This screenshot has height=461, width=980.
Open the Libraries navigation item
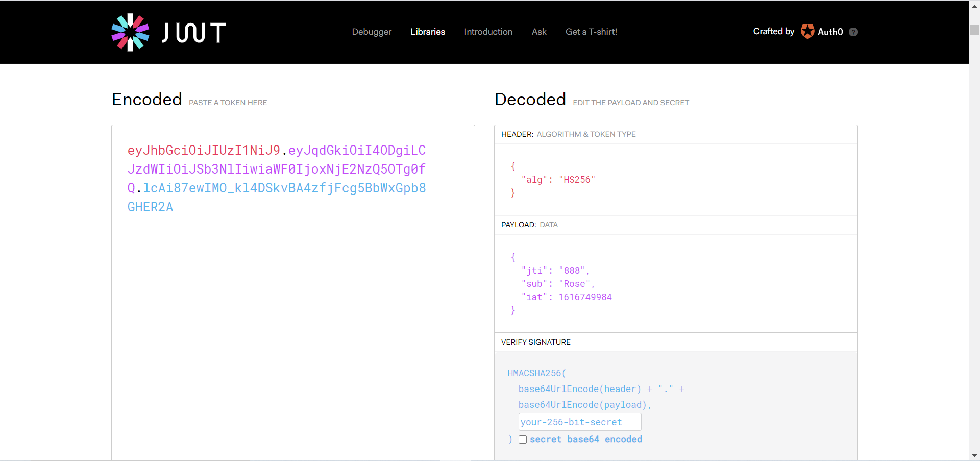coord(428,32)
